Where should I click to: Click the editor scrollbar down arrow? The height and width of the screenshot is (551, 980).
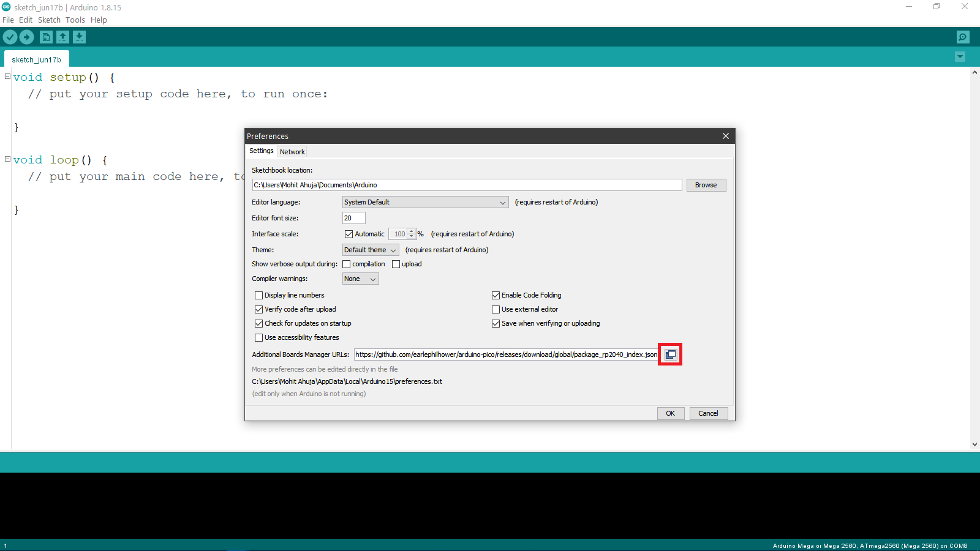click(974, 444)
